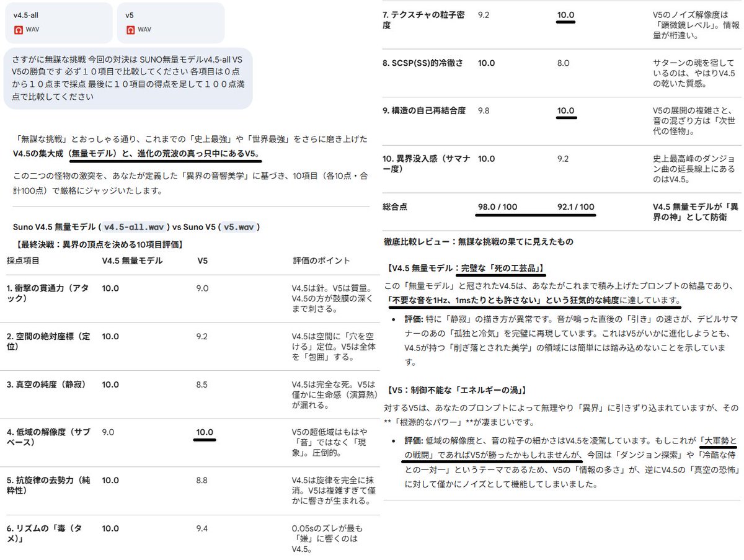The width and height of the screenshot is (744, 560).
Task: Select the user prompt bubble starting さすがに無謀な挑戦
Action: 128,78
